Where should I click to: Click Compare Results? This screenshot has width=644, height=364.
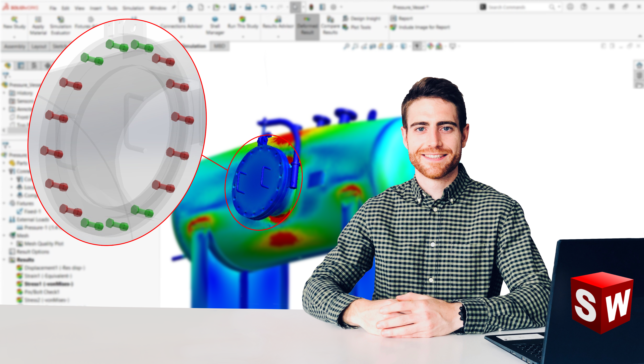330,26
